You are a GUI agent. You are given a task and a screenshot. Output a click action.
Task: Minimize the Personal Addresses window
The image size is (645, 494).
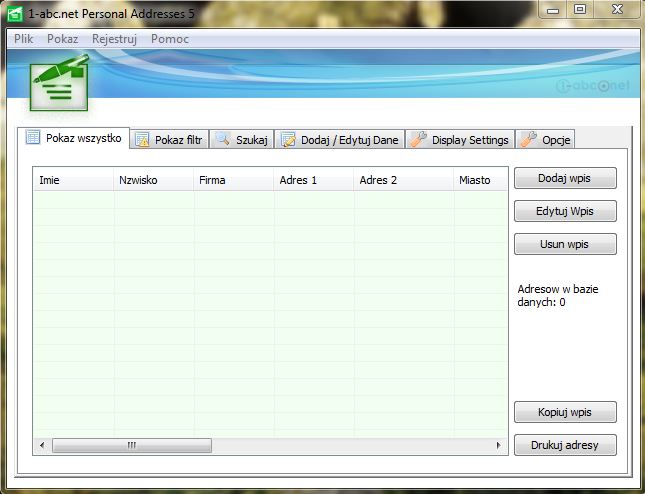tap(552, 10)
